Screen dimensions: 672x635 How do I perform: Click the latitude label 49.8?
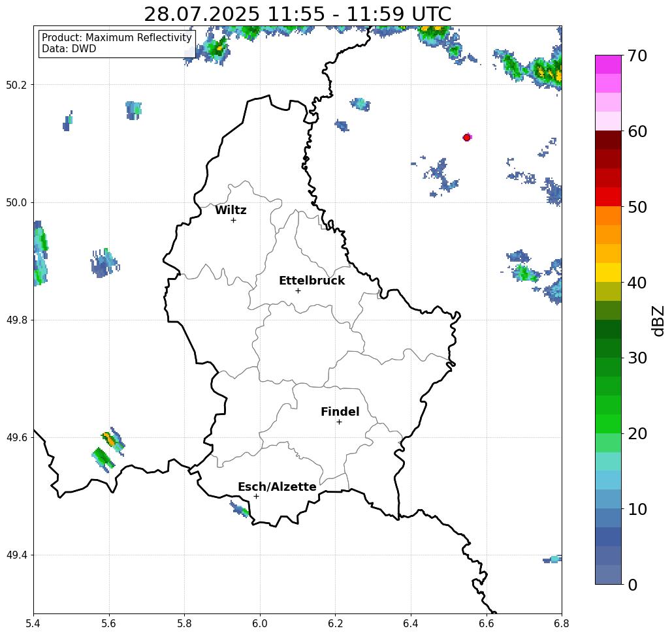tap(16, 320)
